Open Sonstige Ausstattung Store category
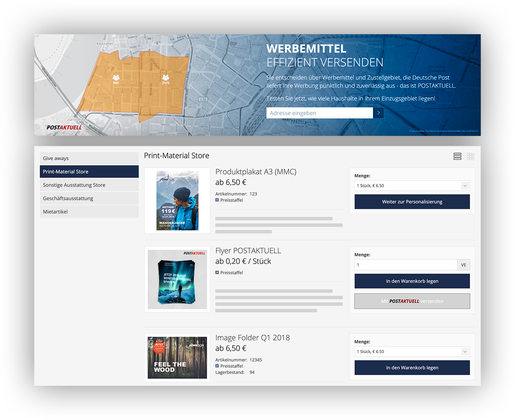Screen dimensions: 515x420 tap(89, 185)
